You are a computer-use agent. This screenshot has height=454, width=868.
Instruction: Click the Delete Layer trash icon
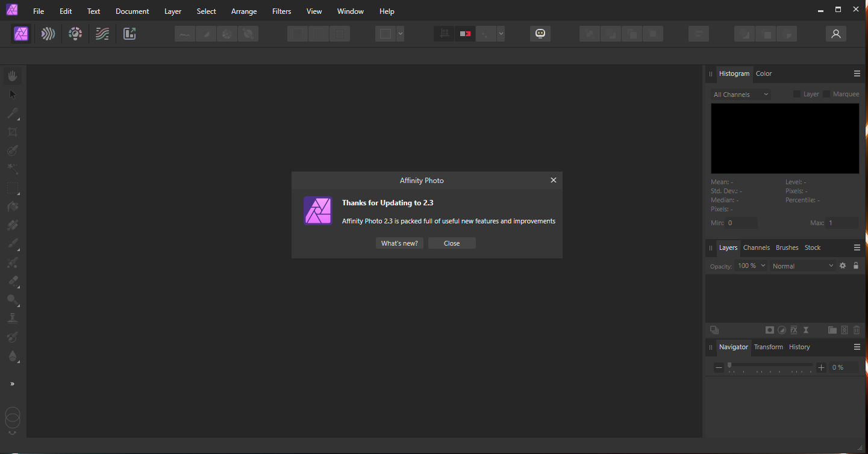pos(857,330)
